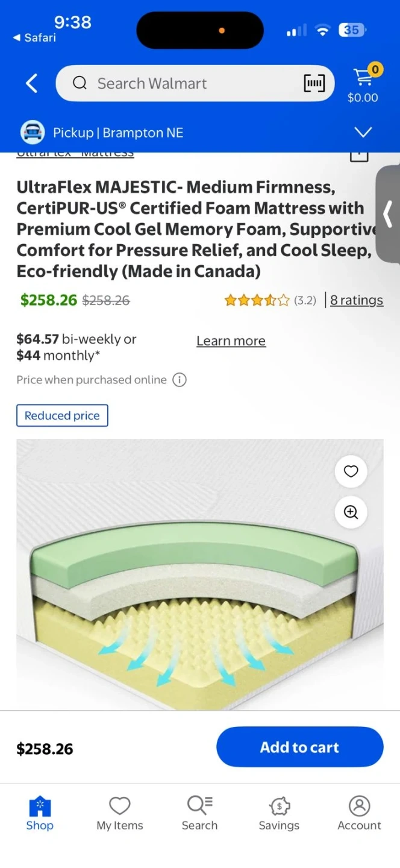400x868 pixels.
Task: Open the side panel handle arrow
Action: pyautogui.click(x=389, y=213)
